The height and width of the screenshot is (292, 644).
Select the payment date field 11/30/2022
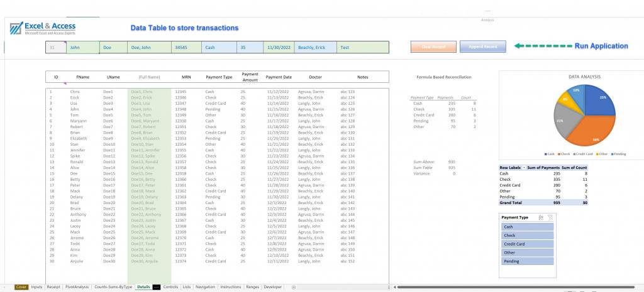tap(279, 47)
